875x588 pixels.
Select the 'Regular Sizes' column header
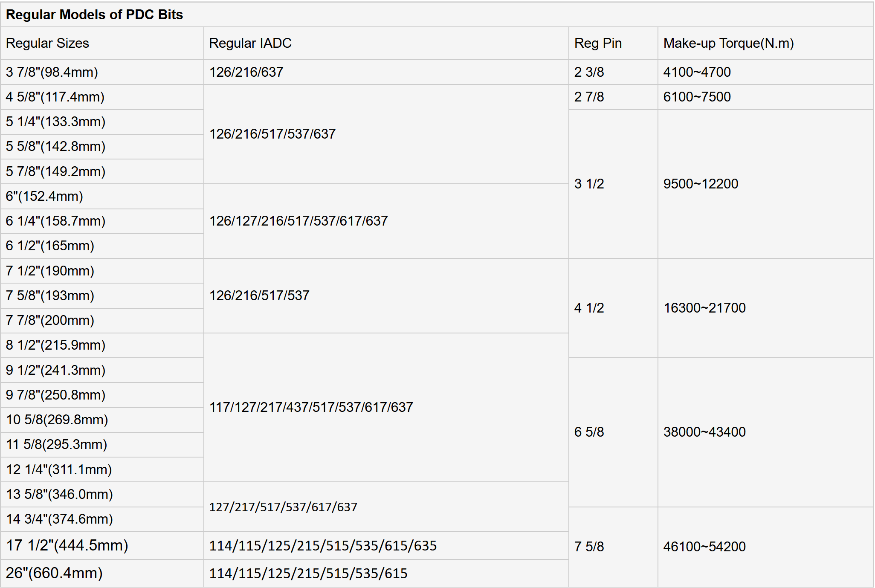(47, 43)
